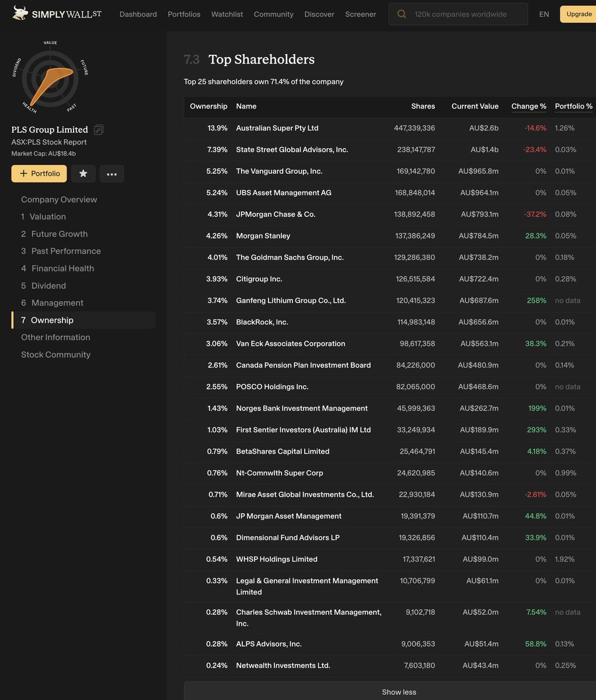
Task: Click the 258% change value for Ganfeng
Action: pyautogui.click(x=536, y=300)
